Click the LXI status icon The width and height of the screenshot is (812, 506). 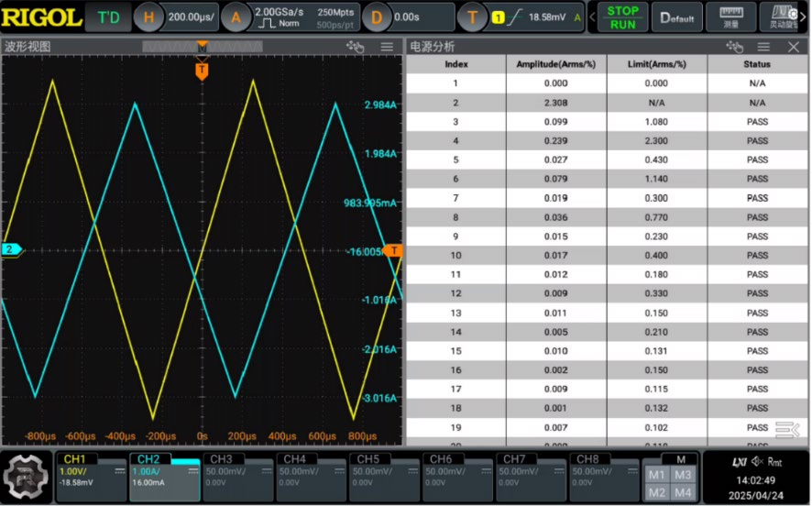click(740, 462)
